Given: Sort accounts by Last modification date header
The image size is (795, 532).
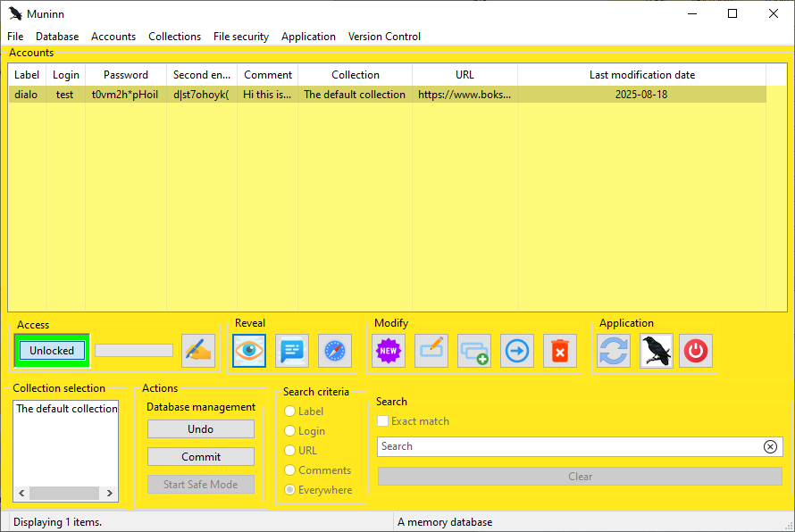Looking at the screenshot, I should [641, 75].
